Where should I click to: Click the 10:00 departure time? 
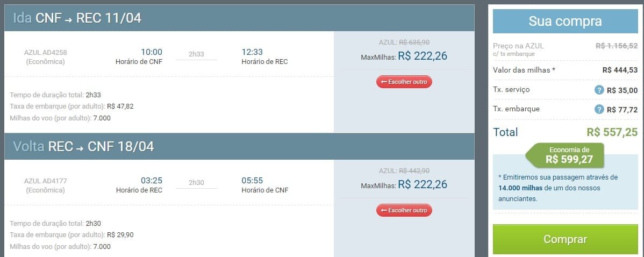(152, 52)
